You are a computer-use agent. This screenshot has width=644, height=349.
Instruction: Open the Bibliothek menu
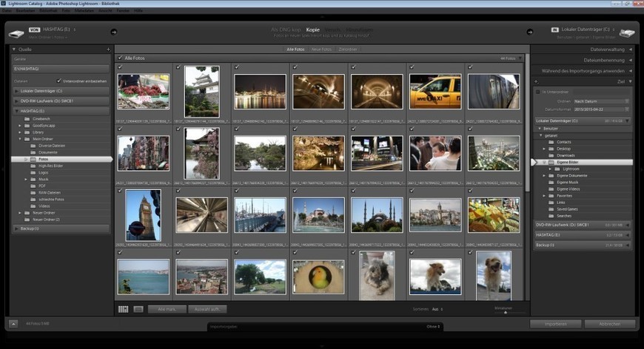pos(50,10)
